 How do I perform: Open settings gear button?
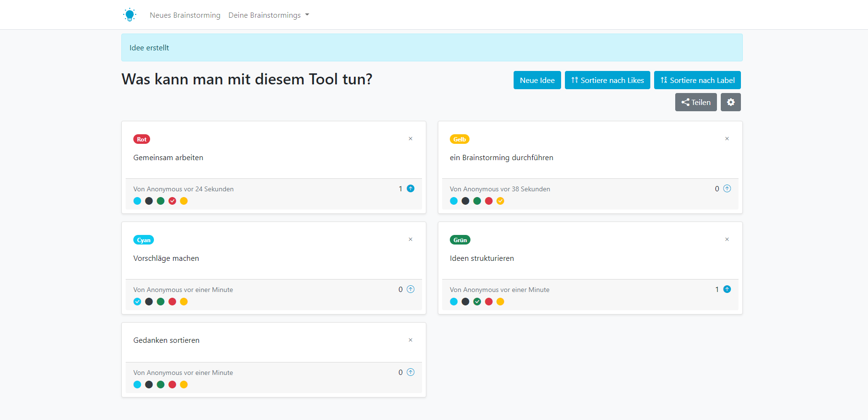coord(731,102)
